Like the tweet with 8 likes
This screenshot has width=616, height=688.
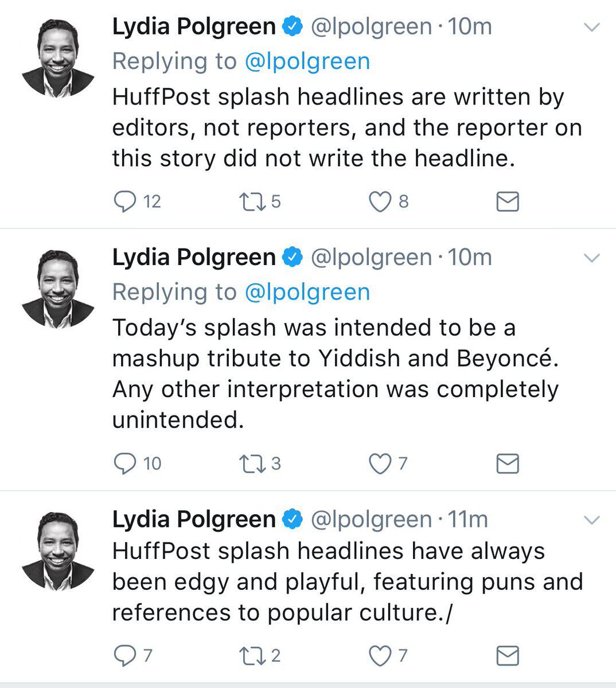pos(380,202)
